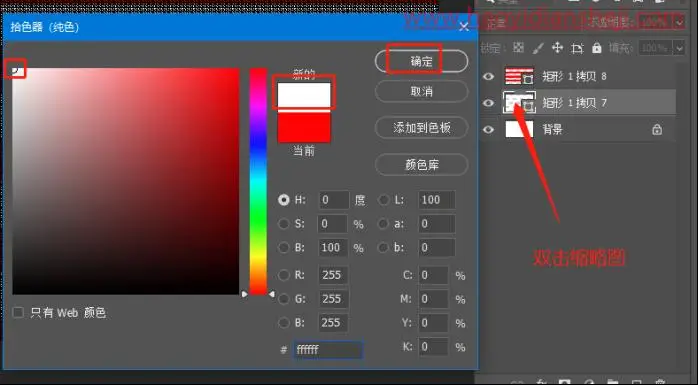Enable the 只有 Web 颜色 checkbox
The height and width of the screenshot is (385, 698).
pyautogui.click(x=18, y=312)
